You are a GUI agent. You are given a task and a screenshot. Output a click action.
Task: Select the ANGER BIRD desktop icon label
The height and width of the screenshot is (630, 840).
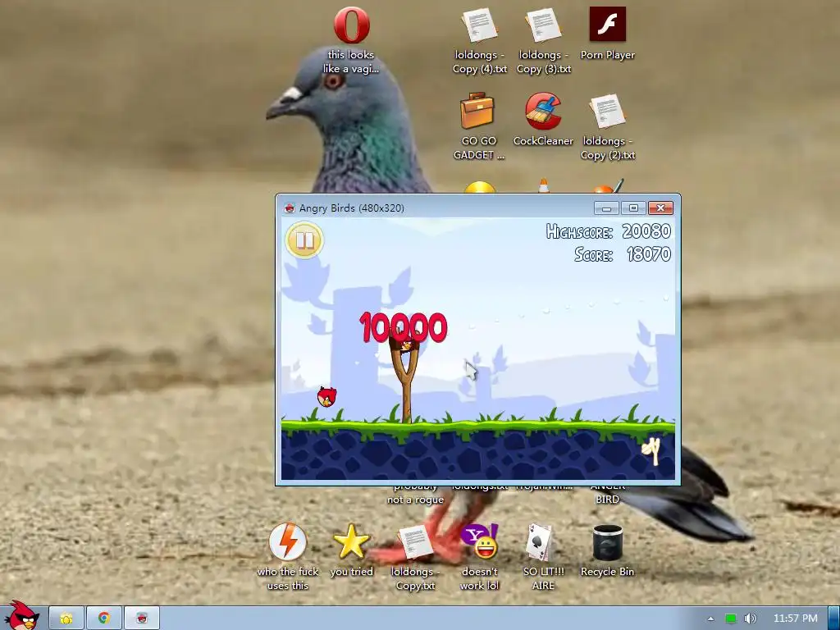608,495
